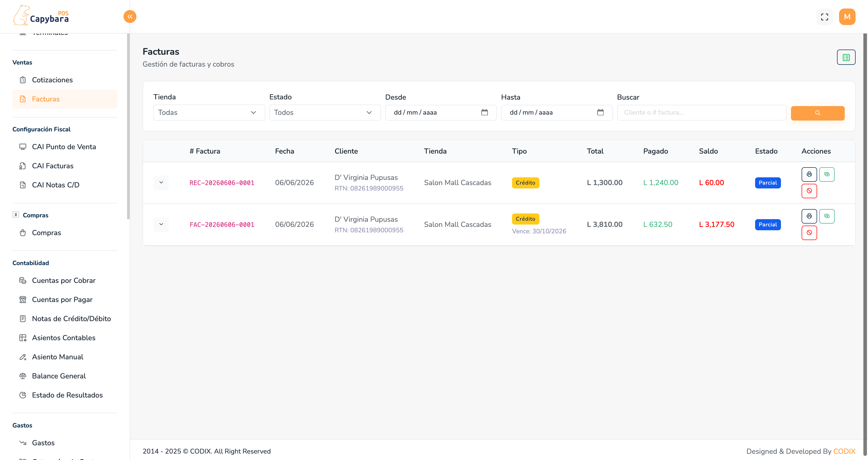Click the Estado de Resultados pie icon
Image resolution: width=868 pixels, height=460 pixels.
click(x=22, y=395)
